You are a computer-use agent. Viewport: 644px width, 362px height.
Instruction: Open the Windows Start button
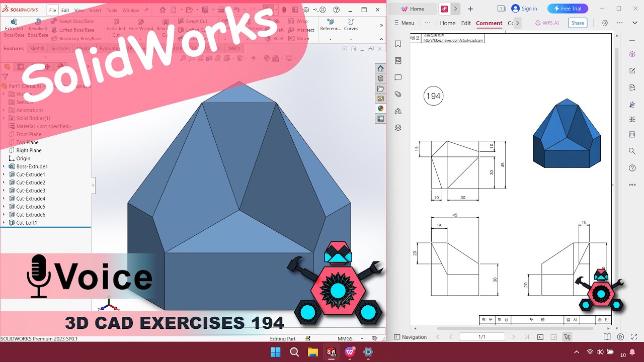(x=276, y=352)
